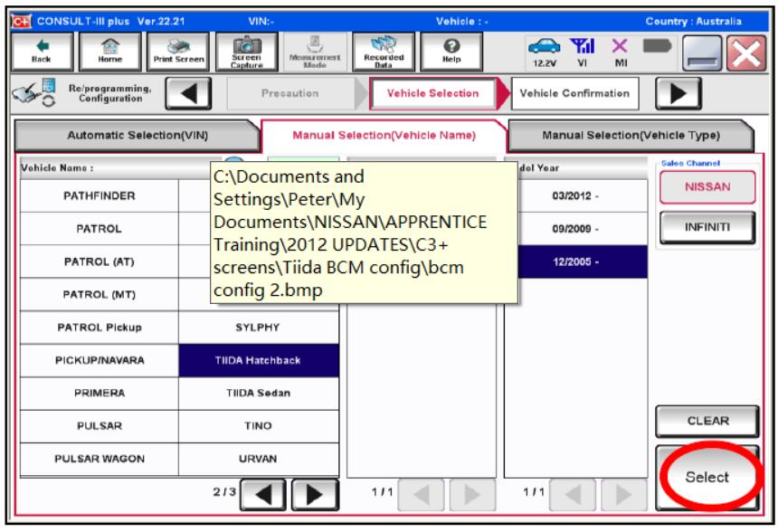Click the Re/programming Configuration icon
This screenshot has height=532, width=778.
click(34, 92)
